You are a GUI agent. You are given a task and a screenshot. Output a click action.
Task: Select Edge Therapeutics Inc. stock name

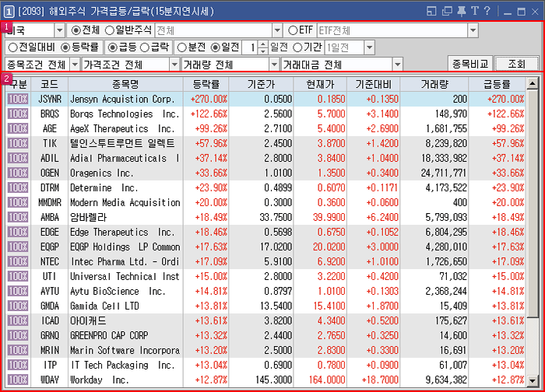pos(122,232)
